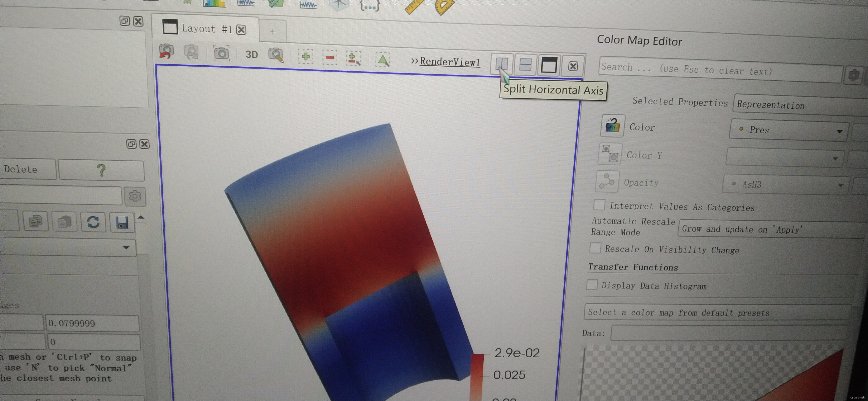This screenshot has height=401, width=868.
Task: Add a new layout tab with plus
Action: [273, 32]
